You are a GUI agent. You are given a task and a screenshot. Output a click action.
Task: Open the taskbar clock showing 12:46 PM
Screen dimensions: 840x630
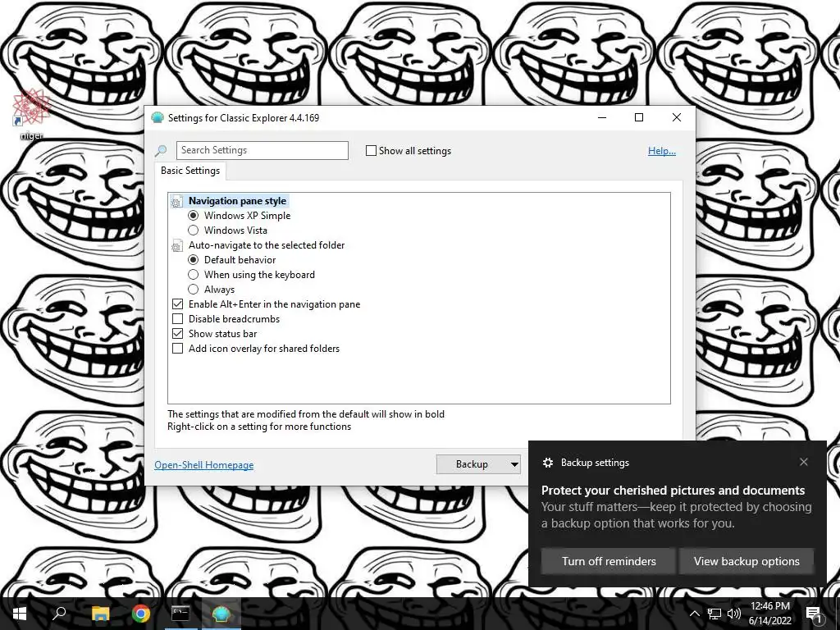[x=769, y=614]
